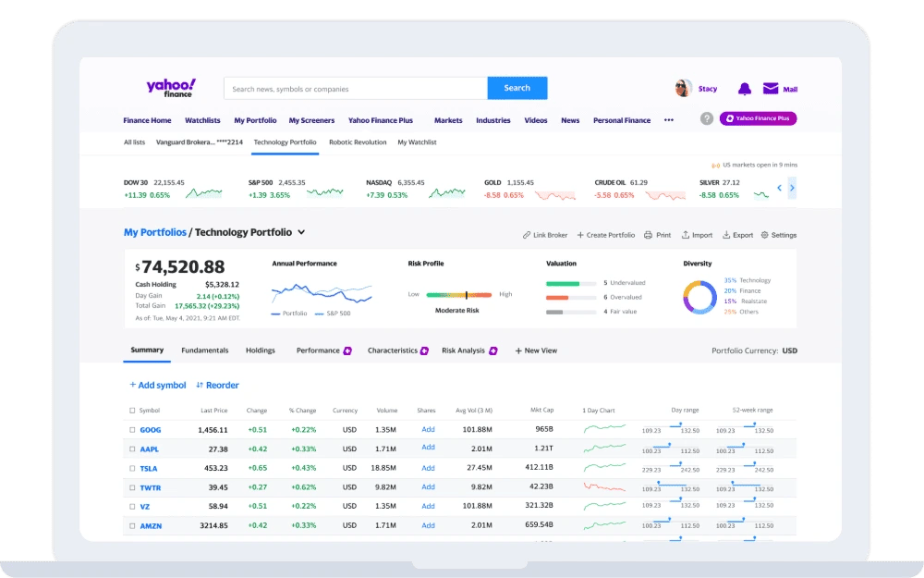The image size is (924, 578).
Task: Expand the Technology Portfolio dropdown chevron
Action: click(x=301, y=232)
